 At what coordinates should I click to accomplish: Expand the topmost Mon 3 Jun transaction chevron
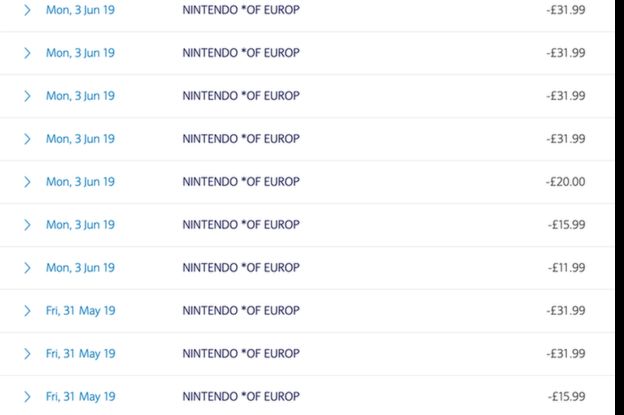click(x=27, y=10)
